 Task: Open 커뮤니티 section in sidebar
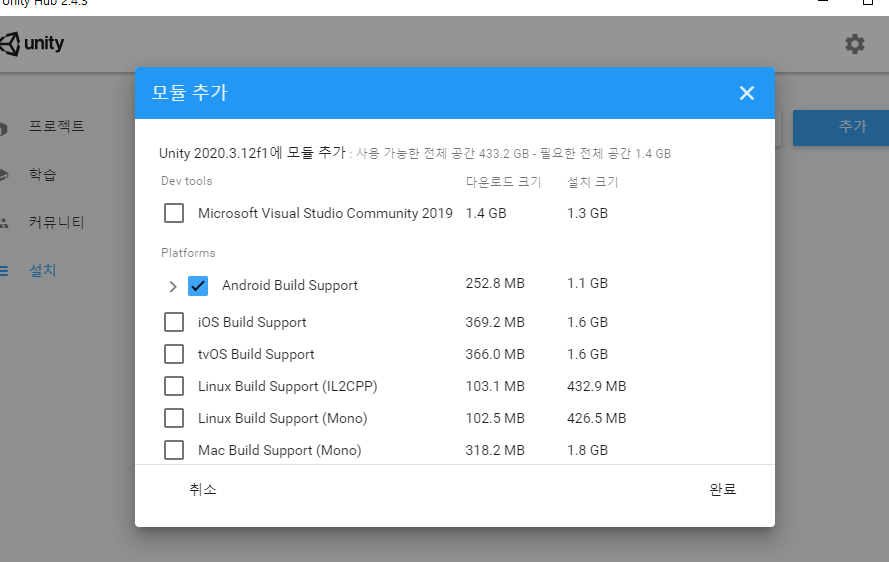(57, 222)
